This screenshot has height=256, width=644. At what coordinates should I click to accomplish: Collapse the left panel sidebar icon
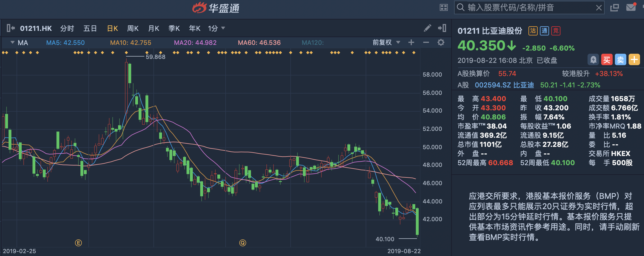pos(11,28)
